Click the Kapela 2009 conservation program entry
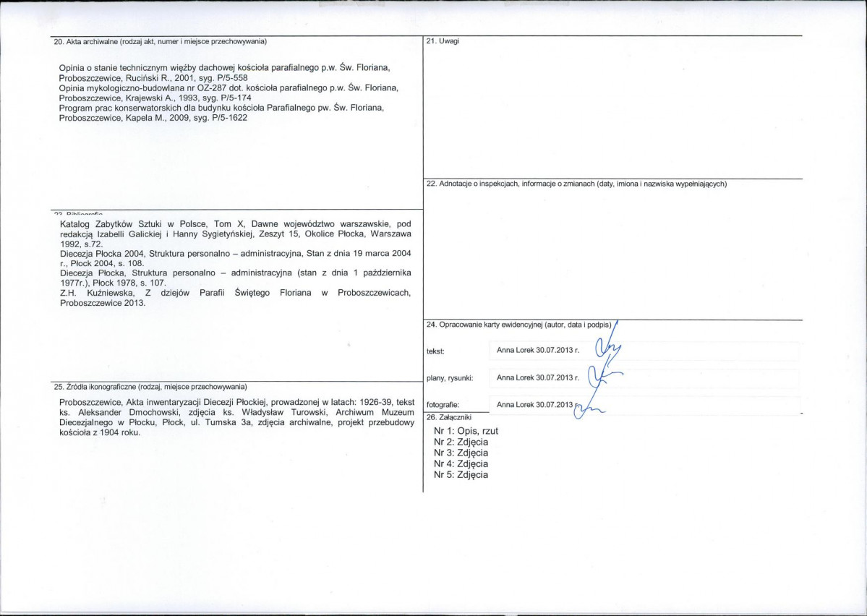 click(x=221, y=113)
